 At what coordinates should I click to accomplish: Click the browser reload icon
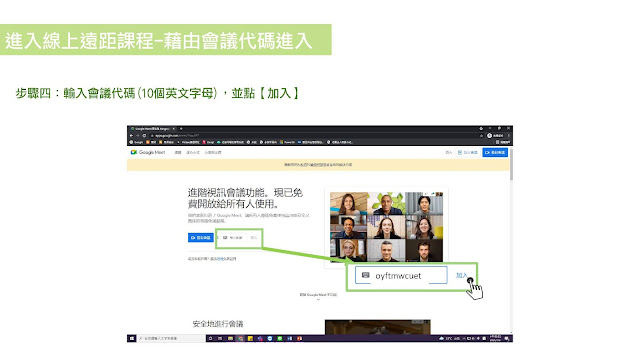(x=144, y=136)
